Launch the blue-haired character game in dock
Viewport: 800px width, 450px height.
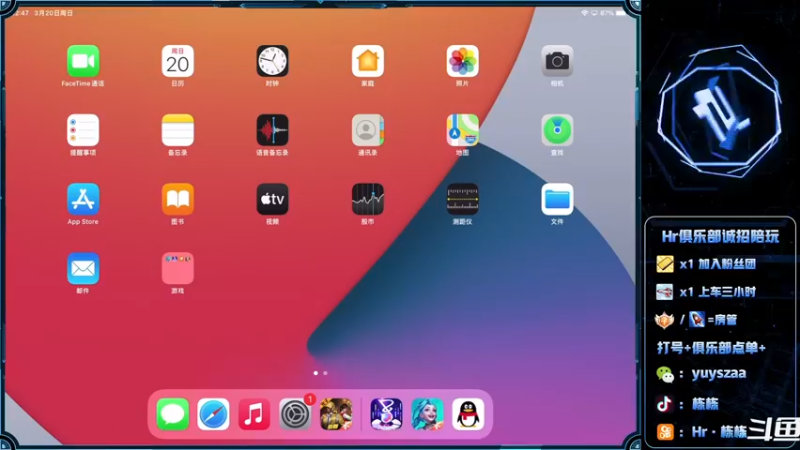click(x=427, y=414)
